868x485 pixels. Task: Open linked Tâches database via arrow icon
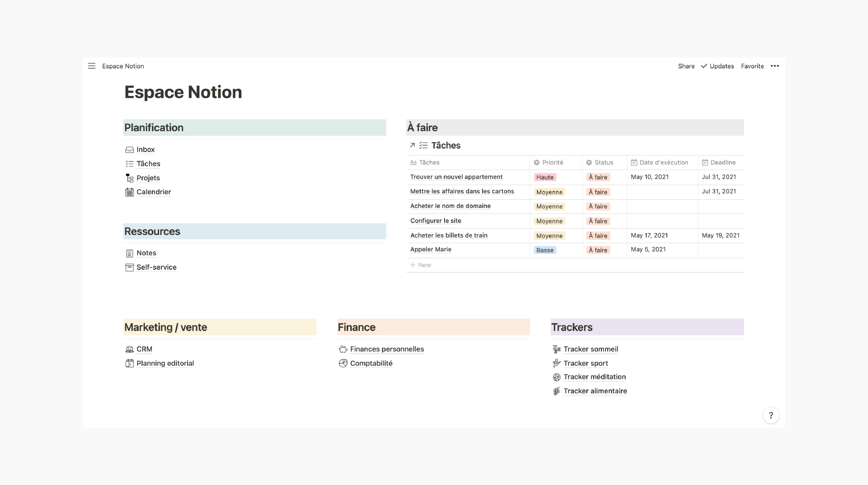(x=412, y=145)
